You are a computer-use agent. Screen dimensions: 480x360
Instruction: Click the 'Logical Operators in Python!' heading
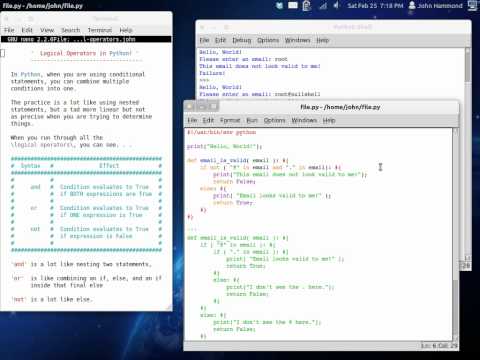click(x=86, y=53)
